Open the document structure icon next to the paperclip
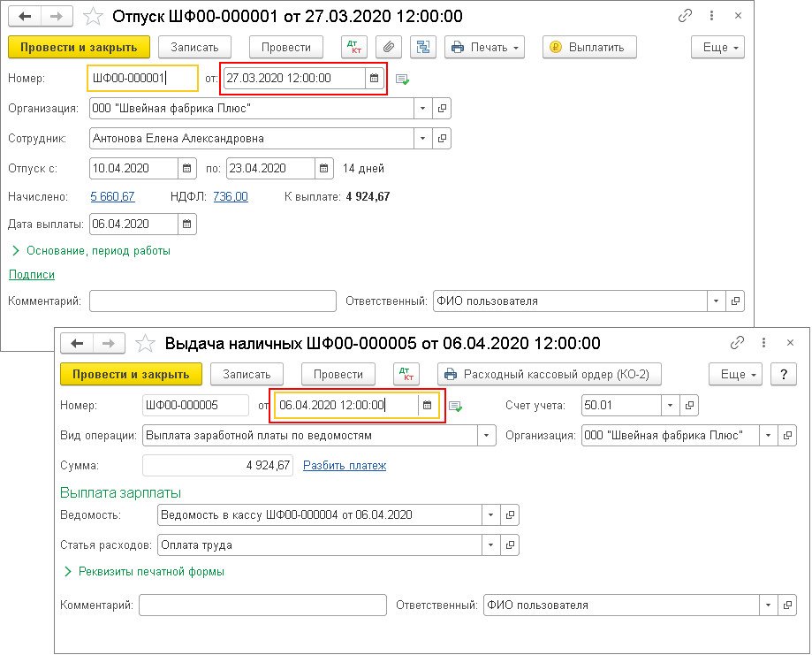Viewport: 812px width, 655px height. coord(421,48)
